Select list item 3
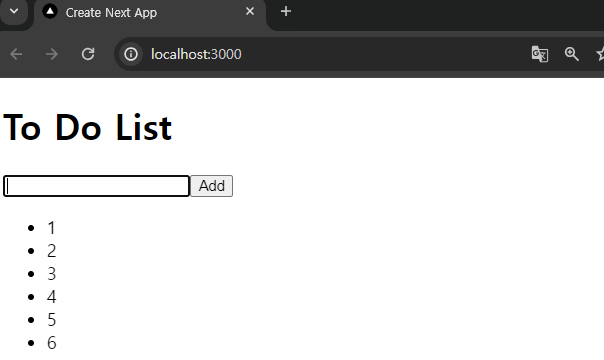 pyautogui.click(x=52, y=274)
